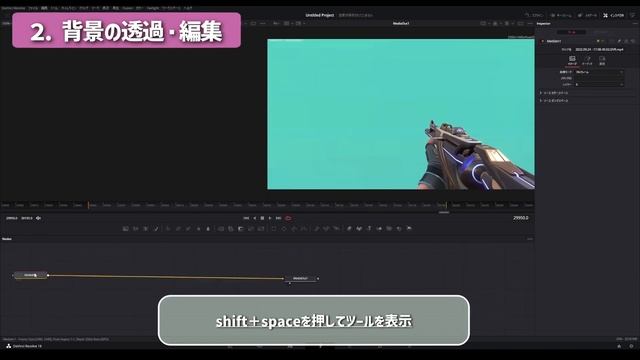The width and height of the screenshot is (640, 360).
Task: Add a Paint node from the toolbar
Action: coord(156,229)
